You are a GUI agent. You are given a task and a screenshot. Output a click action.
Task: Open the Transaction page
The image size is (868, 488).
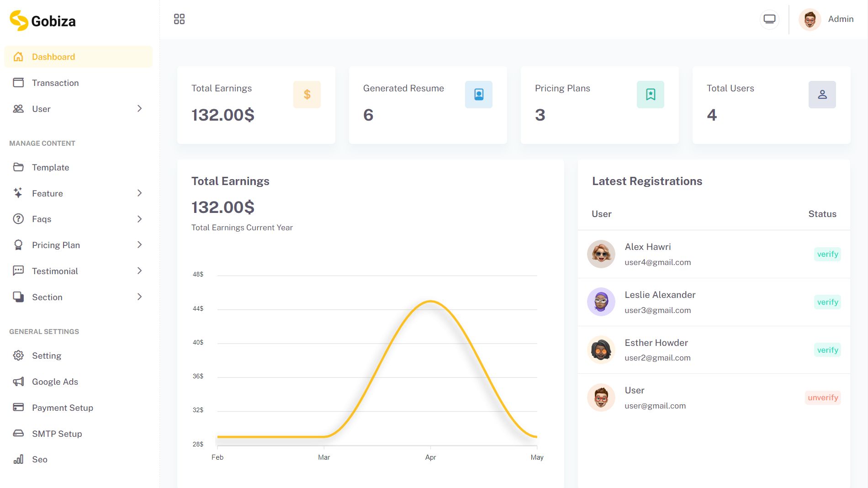(x=55, y=83)
